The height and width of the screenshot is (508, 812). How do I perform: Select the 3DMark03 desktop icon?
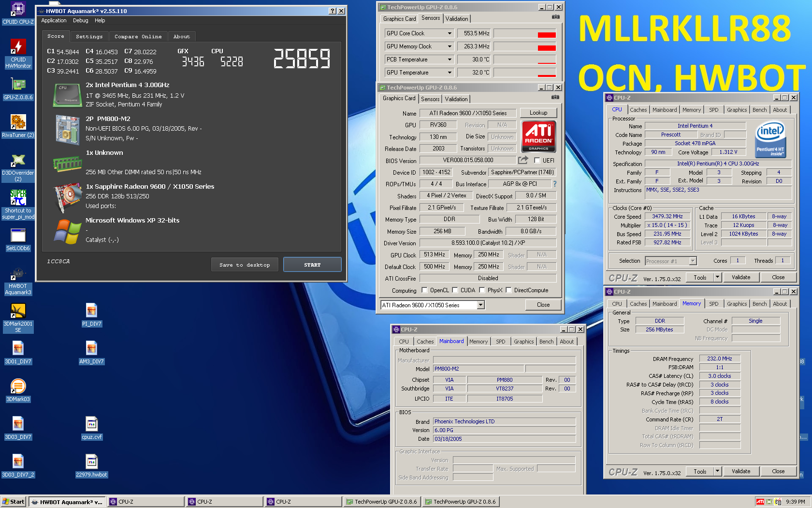[18, 390]
